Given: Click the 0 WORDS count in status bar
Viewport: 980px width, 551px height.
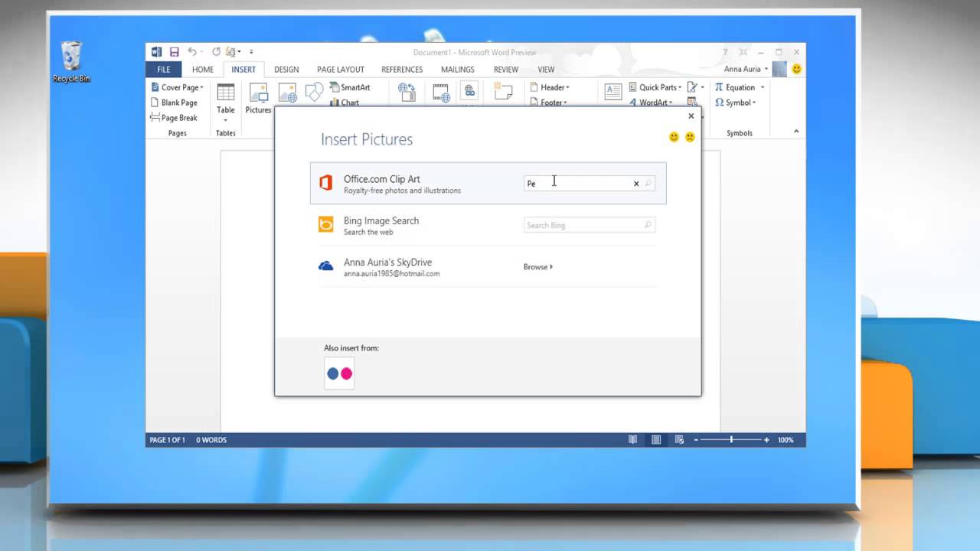Looking at the screenshot, I should tap(211, 440).
